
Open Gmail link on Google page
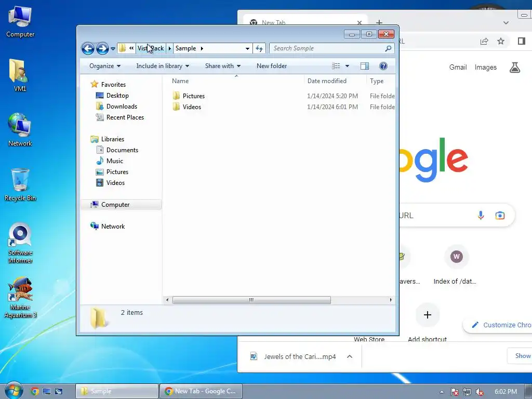[x=458, y=67]
